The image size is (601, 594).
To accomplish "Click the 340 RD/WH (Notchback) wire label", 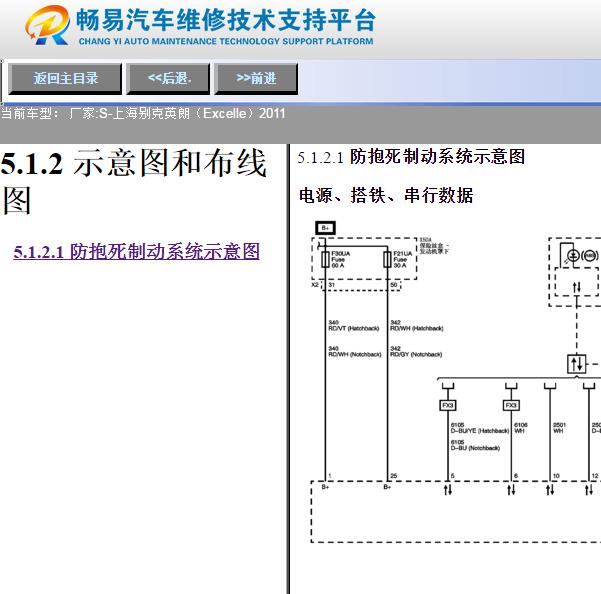I will [355, 351].
